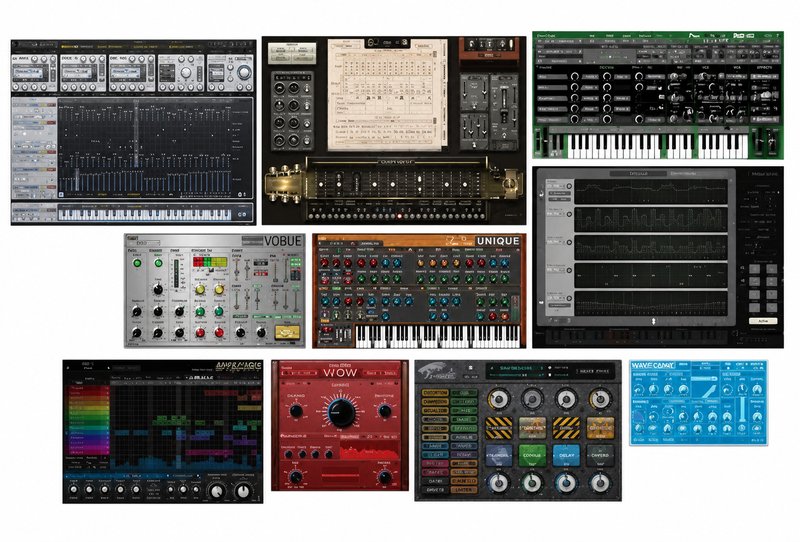Toggle the orange LIMITER effect button
Image resolution: width=800 pixels, height=542 pixels.
464,490
